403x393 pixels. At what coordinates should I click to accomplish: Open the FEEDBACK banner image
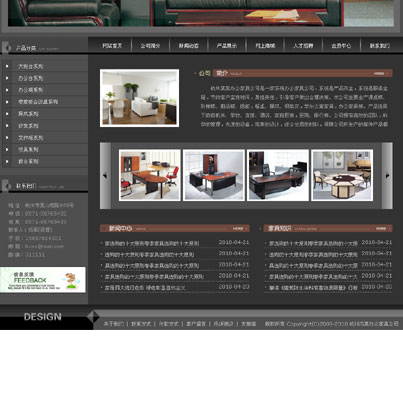43,280
